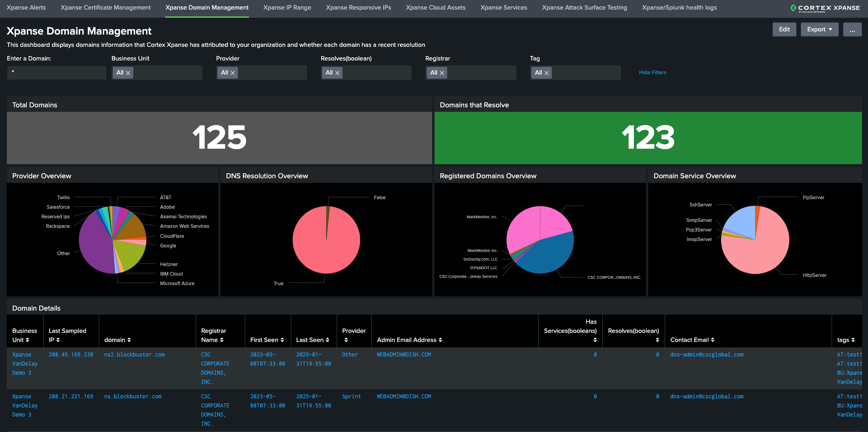
Task: Click the GoDaddy.com, LLC legend label
Action: (480, 260)
